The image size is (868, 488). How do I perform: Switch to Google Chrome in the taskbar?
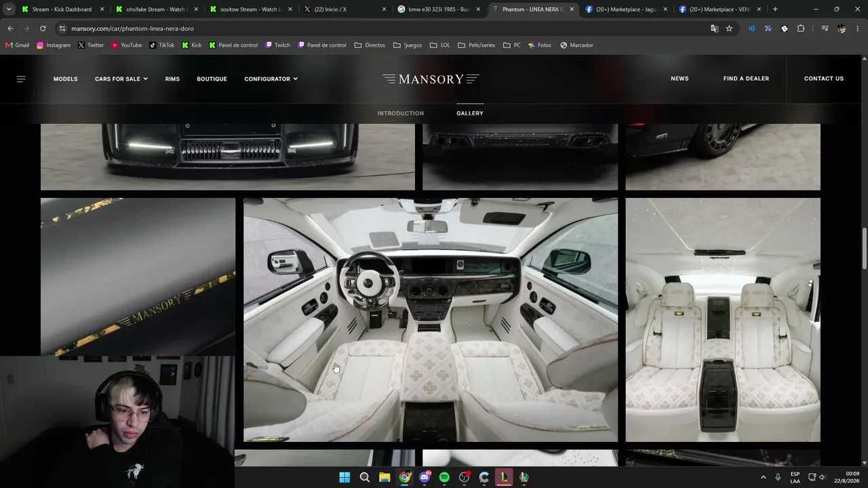click(405, 477)
